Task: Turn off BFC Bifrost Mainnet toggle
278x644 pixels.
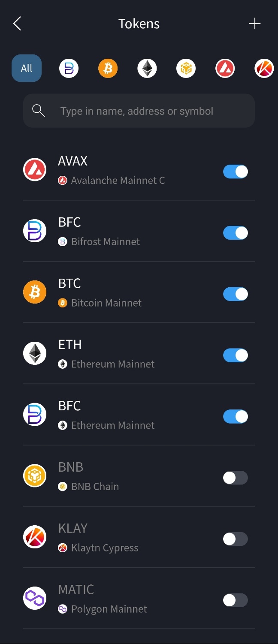Action: 236,233
